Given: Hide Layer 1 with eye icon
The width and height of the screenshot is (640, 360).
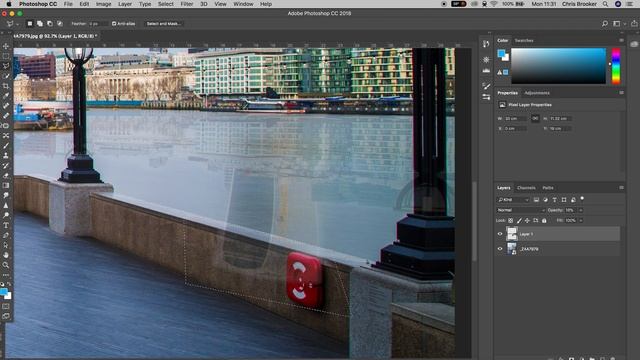Looking at the screenshot, I should click(500, 234).
